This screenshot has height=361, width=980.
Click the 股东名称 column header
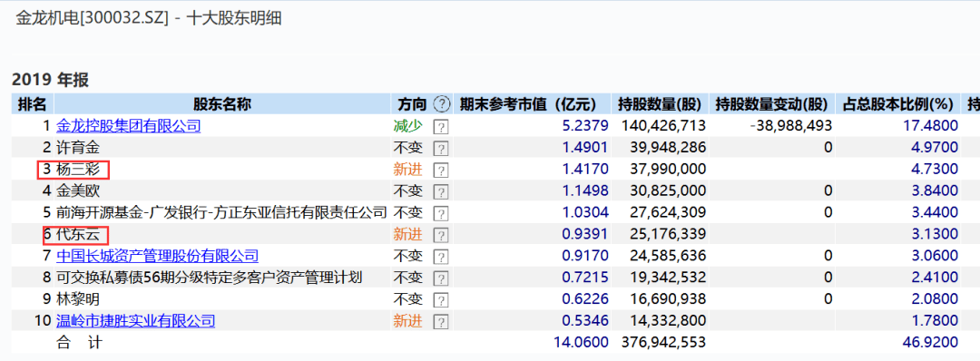coord(221,103)
